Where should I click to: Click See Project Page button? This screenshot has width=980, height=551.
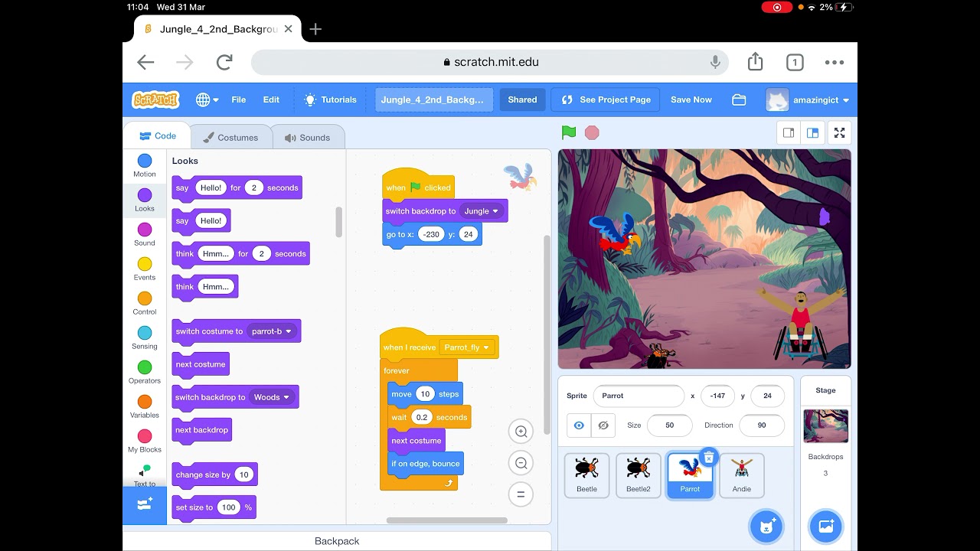coord(606,99)
